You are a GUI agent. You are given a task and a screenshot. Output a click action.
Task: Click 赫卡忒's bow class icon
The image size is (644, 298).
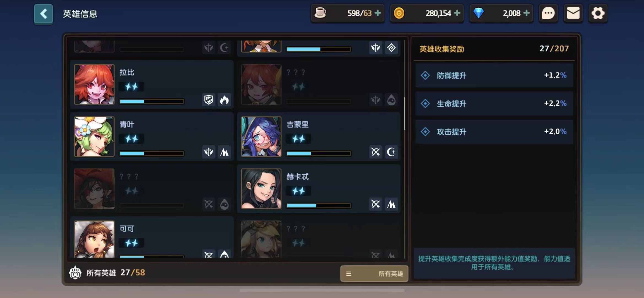376,204
